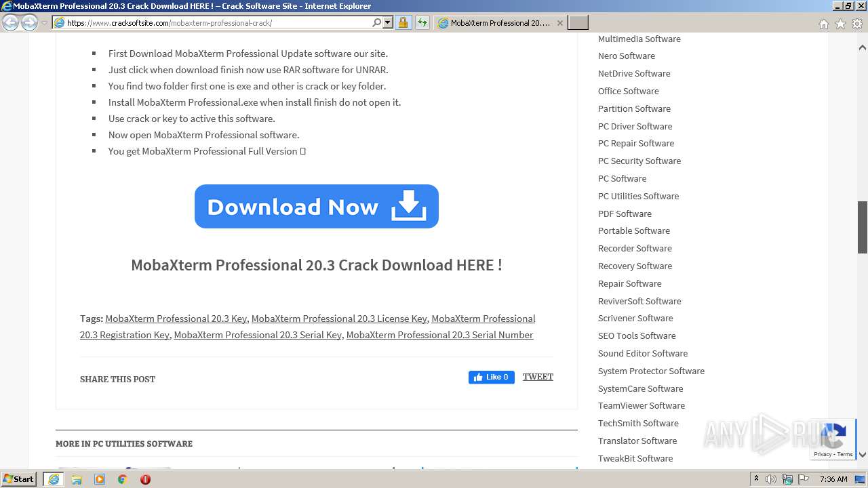868x488 pixels.
Task: Open Partition Software category
Action: (634, 109)
